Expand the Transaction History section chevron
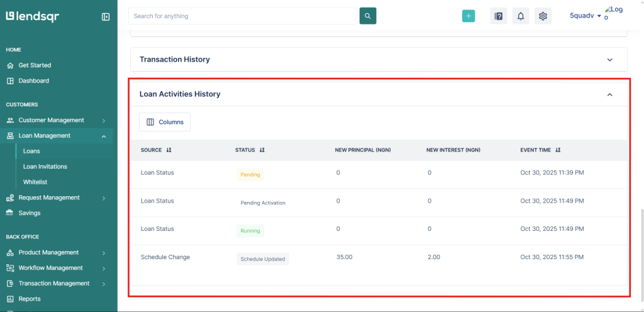The image size is (644, 312). click(610, 60)
